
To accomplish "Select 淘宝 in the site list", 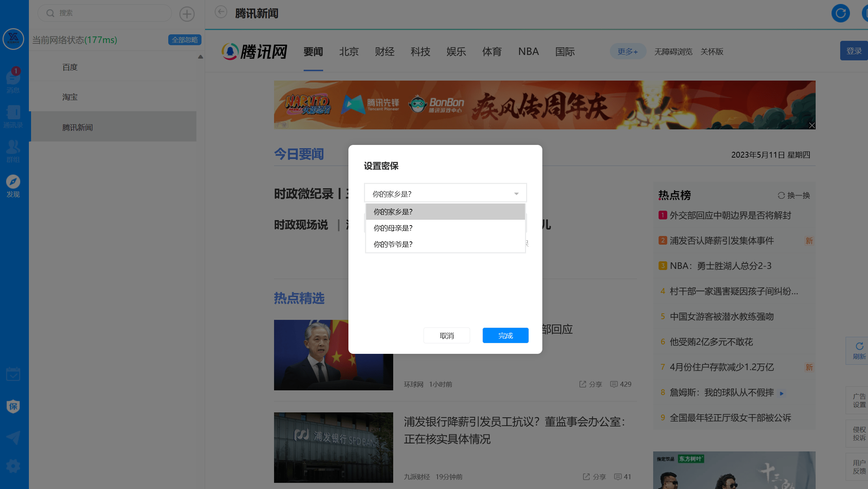I will pos(113,97).
